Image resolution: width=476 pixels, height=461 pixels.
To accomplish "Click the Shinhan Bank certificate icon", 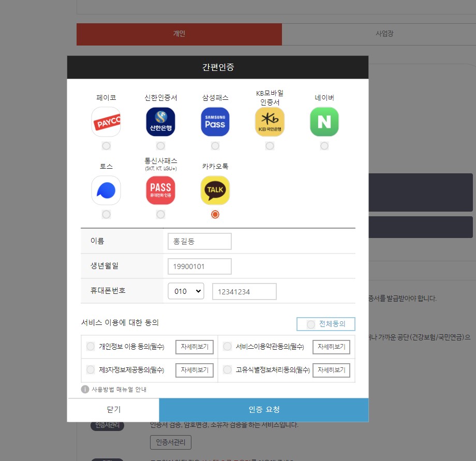I will coord(160,122).
